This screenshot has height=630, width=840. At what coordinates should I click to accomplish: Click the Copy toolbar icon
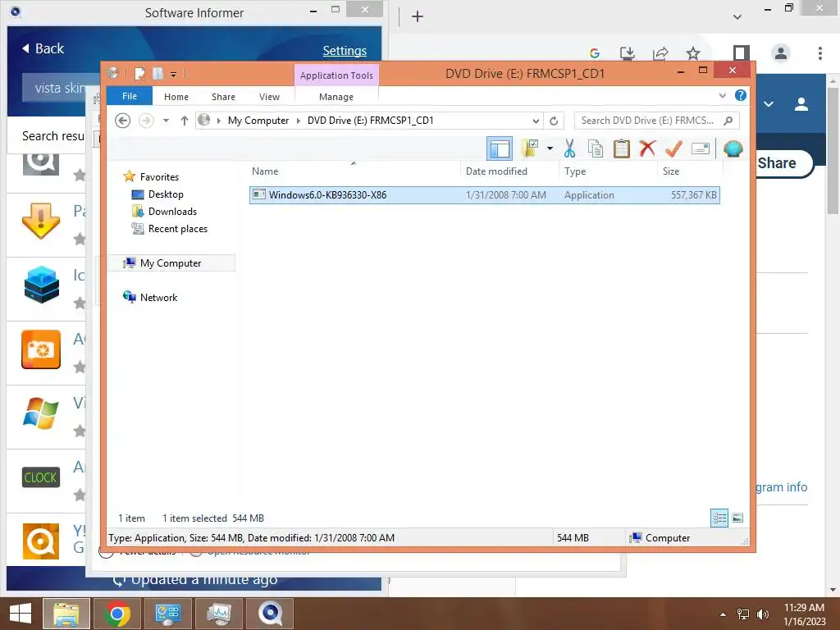596,148
